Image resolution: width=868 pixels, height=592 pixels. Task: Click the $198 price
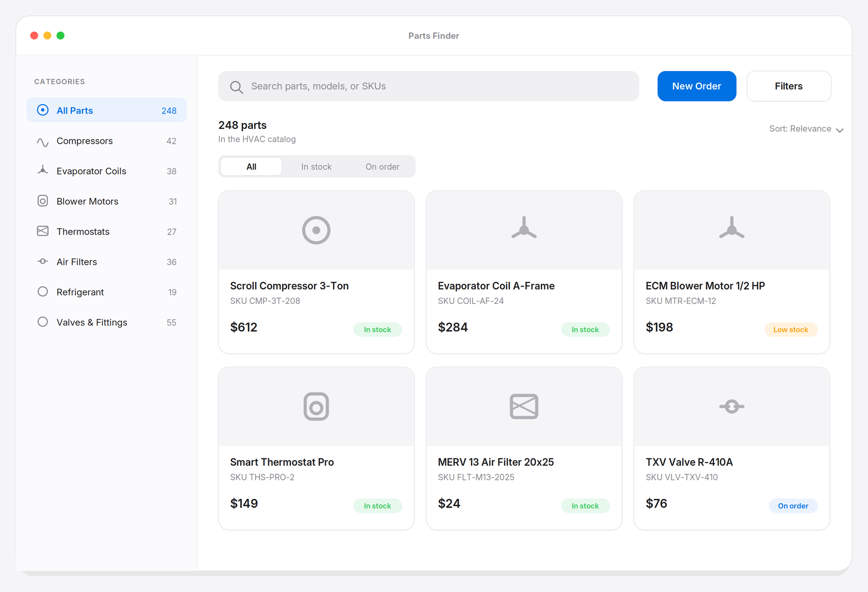[x=659, y=327]
